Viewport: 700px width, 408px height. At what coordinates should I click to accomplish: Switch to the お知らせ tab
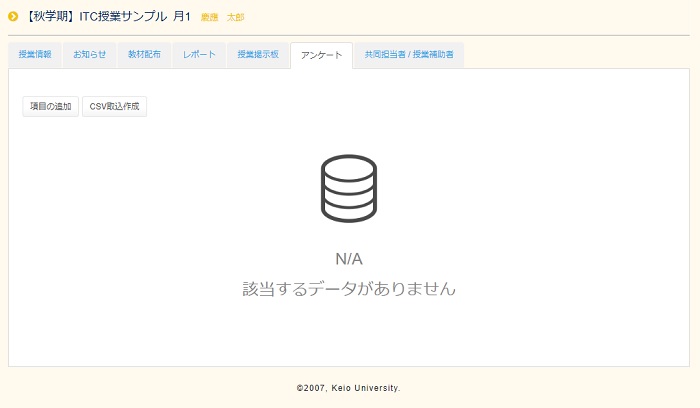click(89, 55)
